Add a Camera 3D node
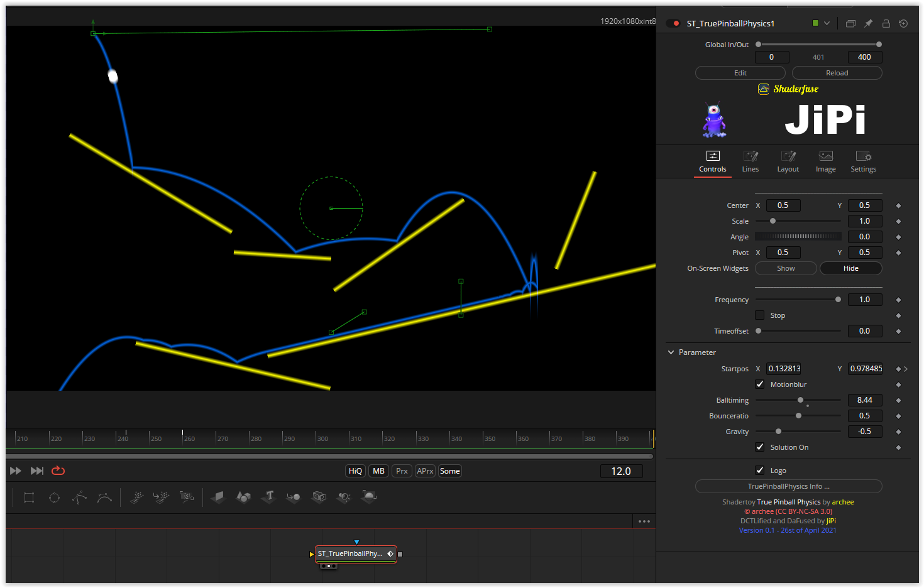 click(319, 498)
